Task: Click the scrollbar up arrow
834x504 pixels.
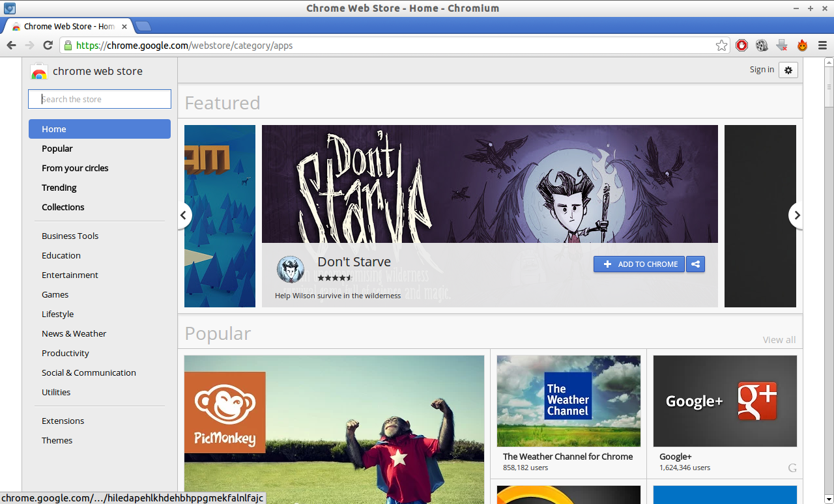Action: (x=829, y=63)
